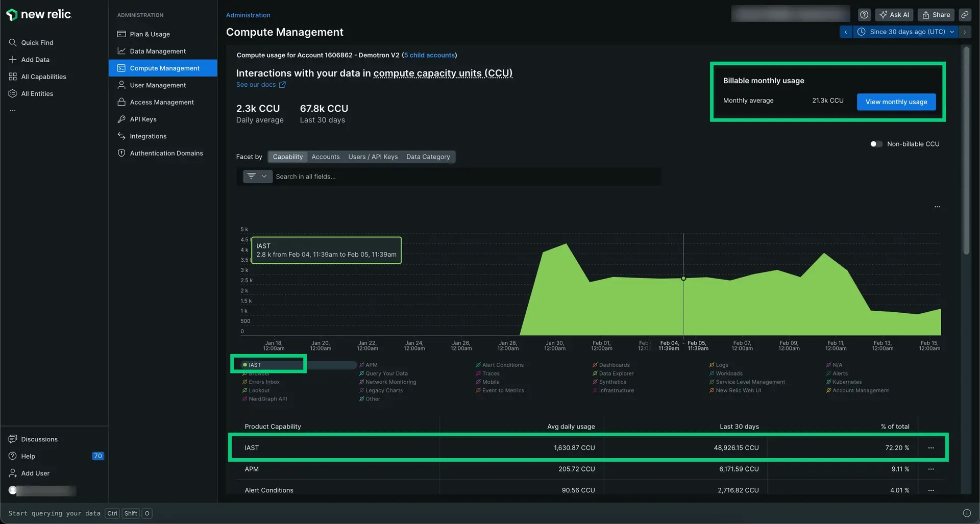Open the Discussions chat icon
Screen dimensions: 980x524
(13, 439)
